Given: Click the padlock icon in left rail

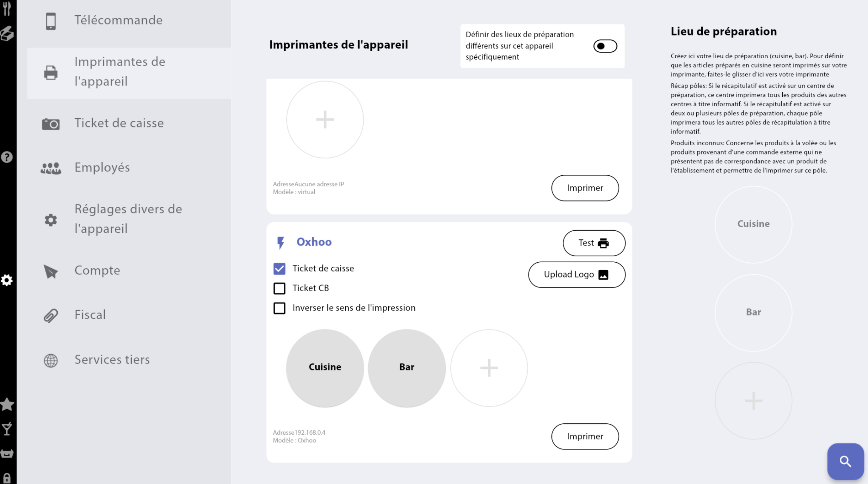Looking at the screenshot, I should point(7,478).
